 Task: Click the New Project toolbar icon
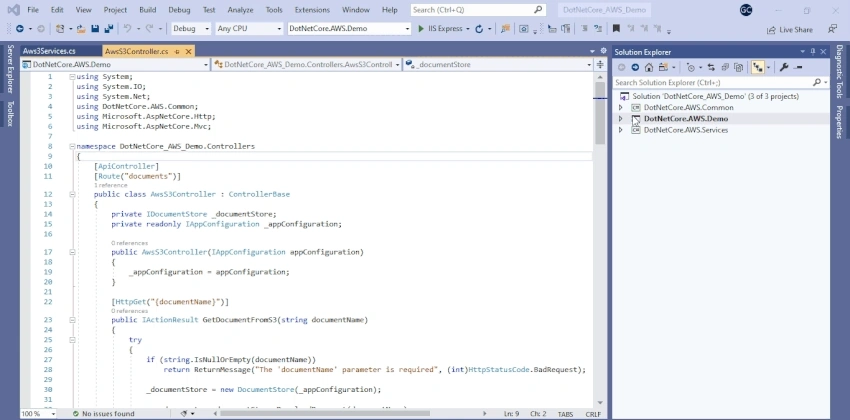(60, 29)
